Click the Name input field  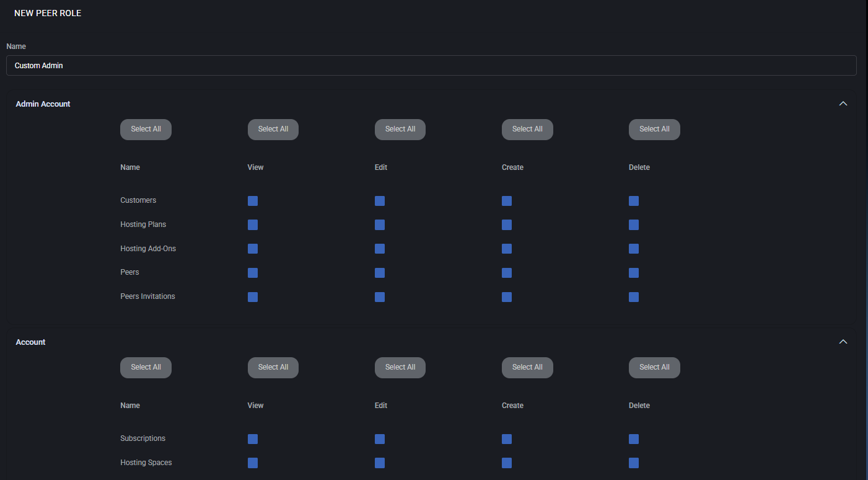431,66
